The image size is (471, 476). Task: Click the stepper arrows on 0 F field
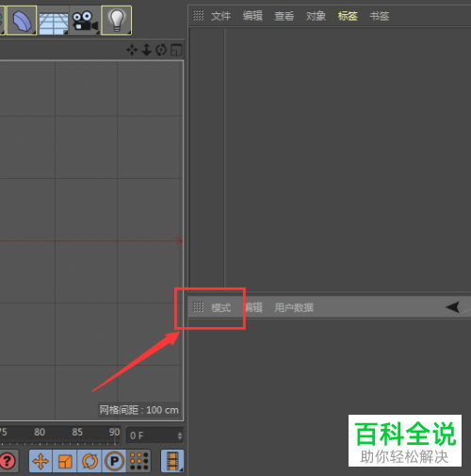click(x=180, y=435)
